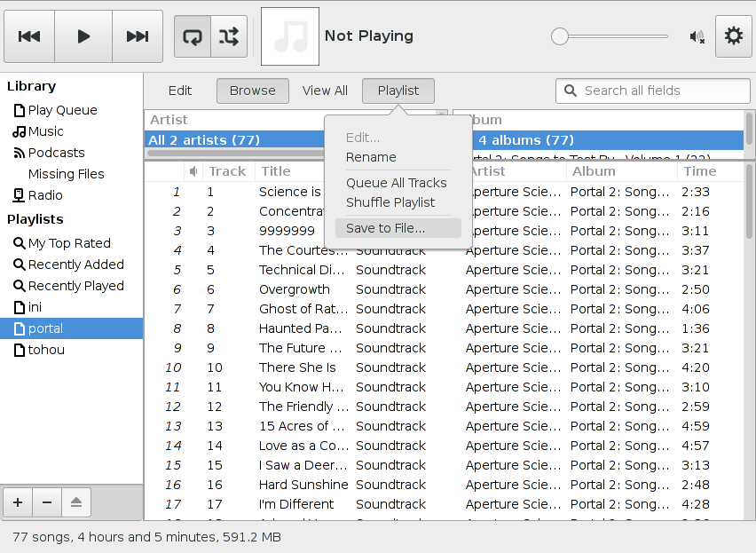The image size is (756, 553).
Task: Click the speaker icon column header
Action: click(x=193, y=171)
